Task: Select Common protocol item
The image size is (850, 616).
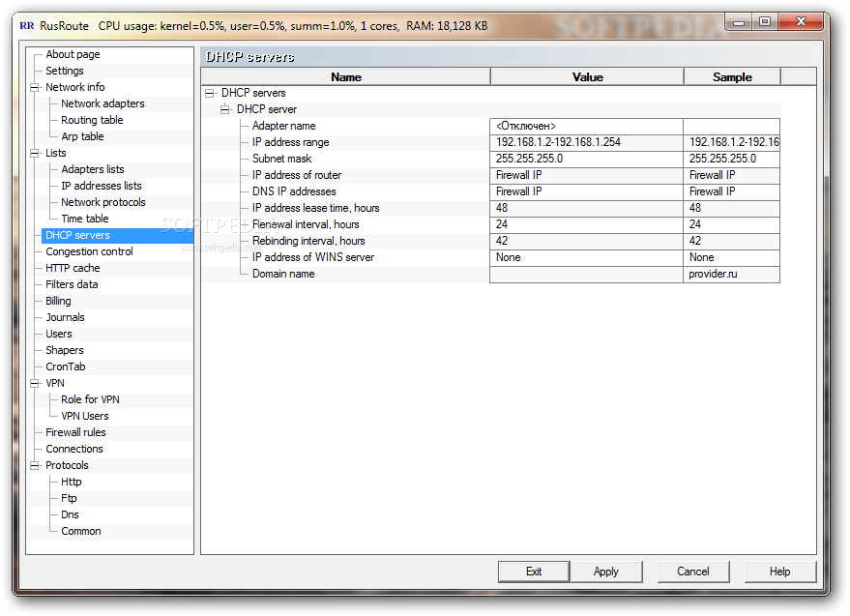Action: [x=81, y=532]
